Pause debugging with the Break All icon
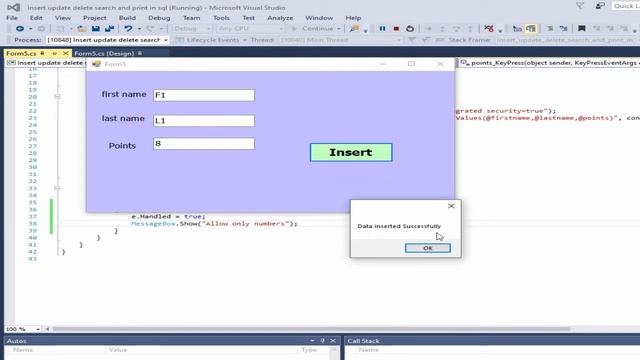The width and height of the screenshot is (640, 360). point(382,29)
